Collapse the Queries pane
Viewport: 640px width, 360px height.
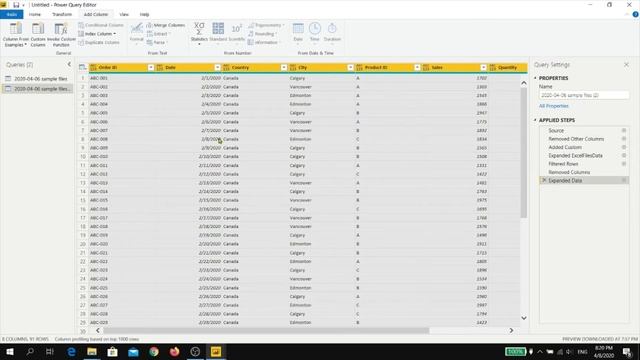click(x=69, y=64)
